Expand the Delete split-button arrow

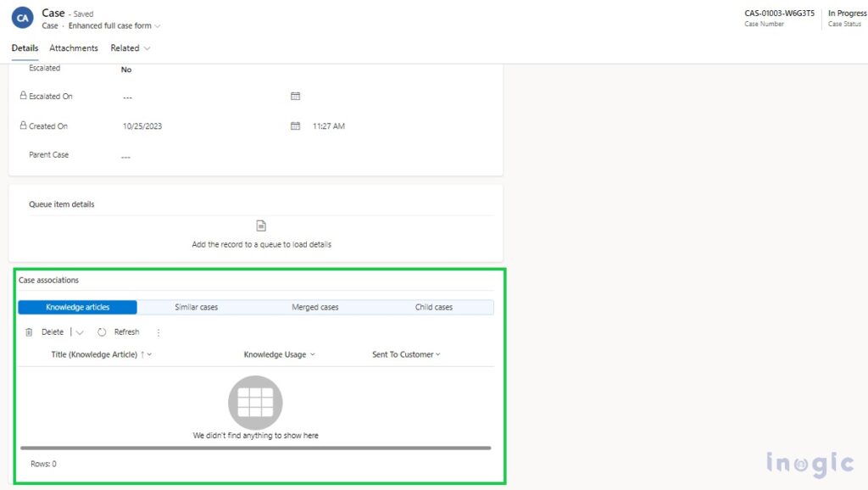pos(79,331)
